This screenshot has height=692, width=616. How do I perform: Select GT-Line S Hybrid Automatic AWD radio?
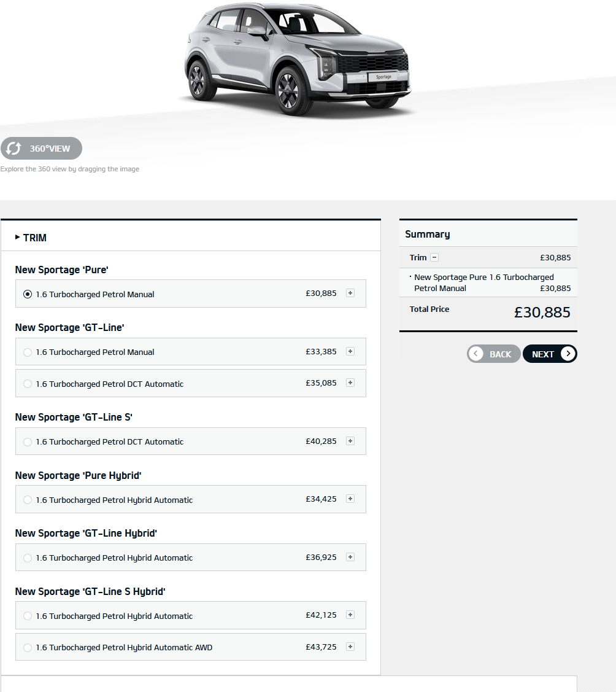pos(28,647)
